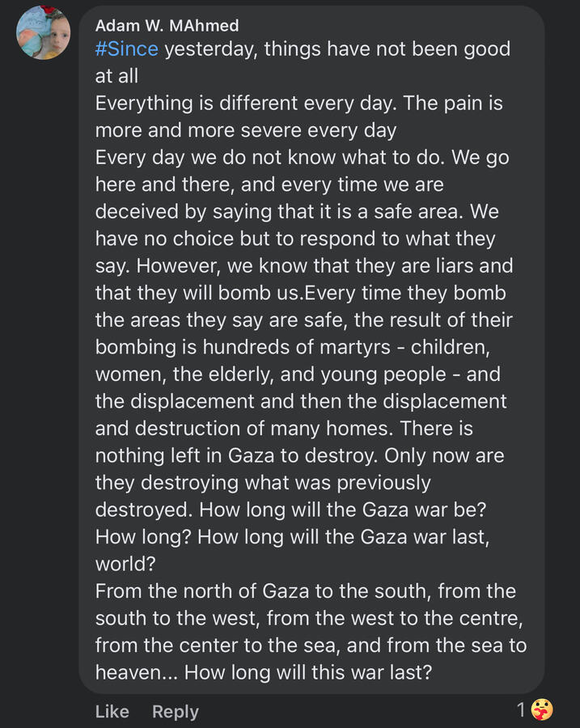Click the final sentence 'How long will this war last?'
Viewport: 580px width, 728px height.
pyautogui.click(x=308, y=672)
